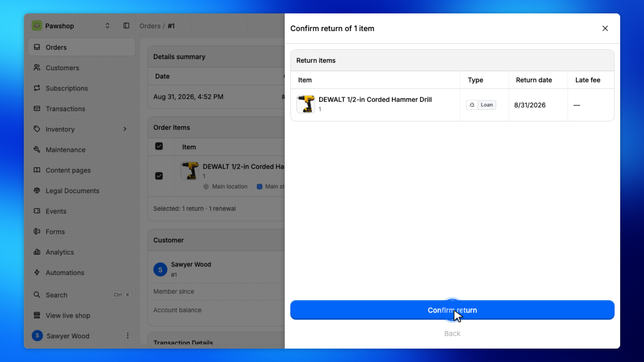The image size is (644, 362).
Task: Click the Back button
Action: point(452,334)
